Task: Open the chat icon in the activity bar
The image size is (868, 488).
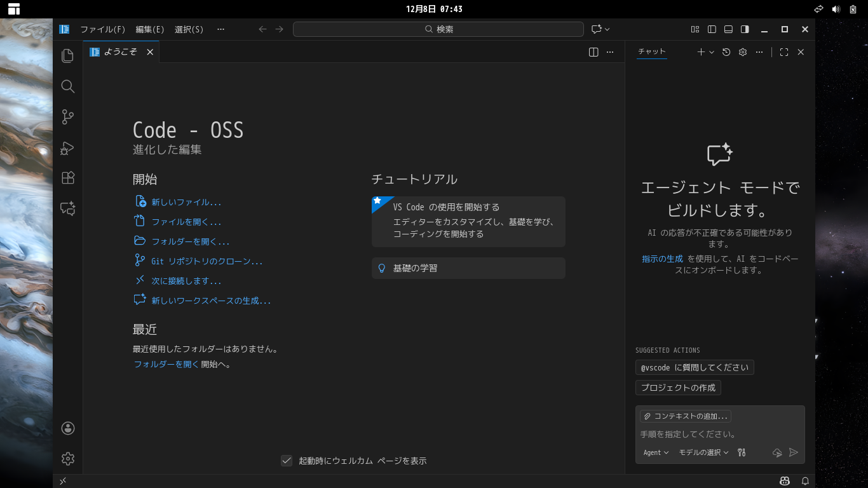Action: point(67,208)
